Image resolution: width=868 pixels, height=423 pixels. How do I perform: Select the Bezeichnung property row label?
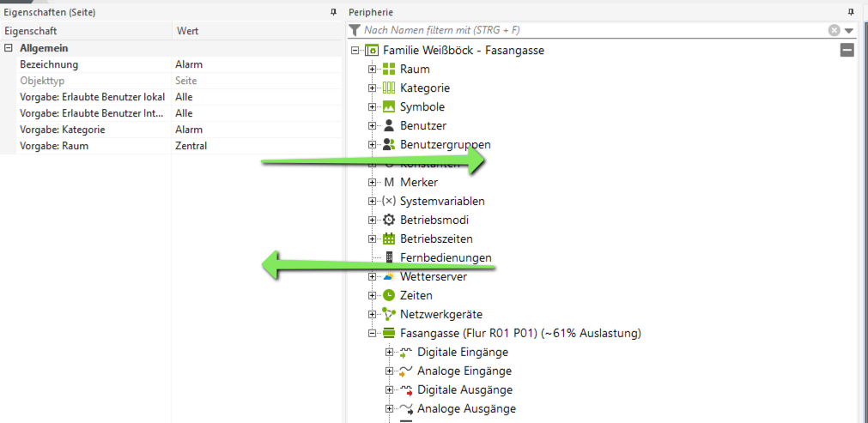[x=49, y=64]
